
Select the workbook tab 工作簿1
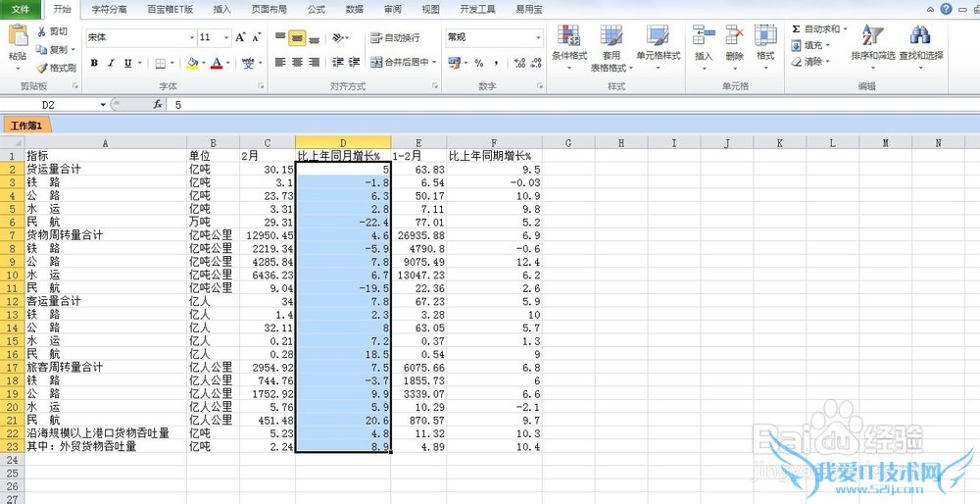(x=25, y=126)
